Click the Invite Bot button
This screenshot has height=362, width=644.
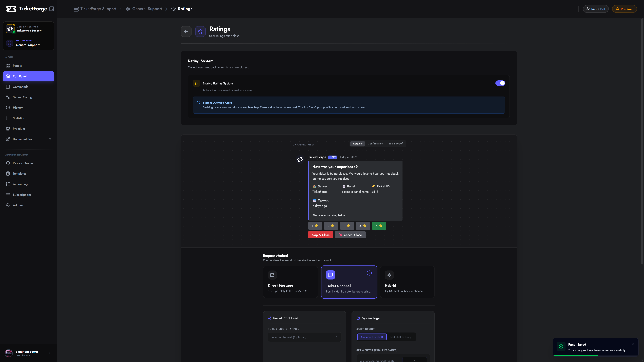(596, 9)
